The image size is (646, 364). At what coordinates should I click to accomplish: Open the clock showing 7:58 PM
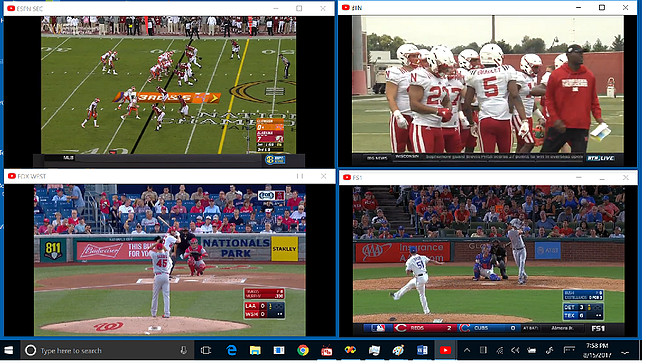point(596,350)
